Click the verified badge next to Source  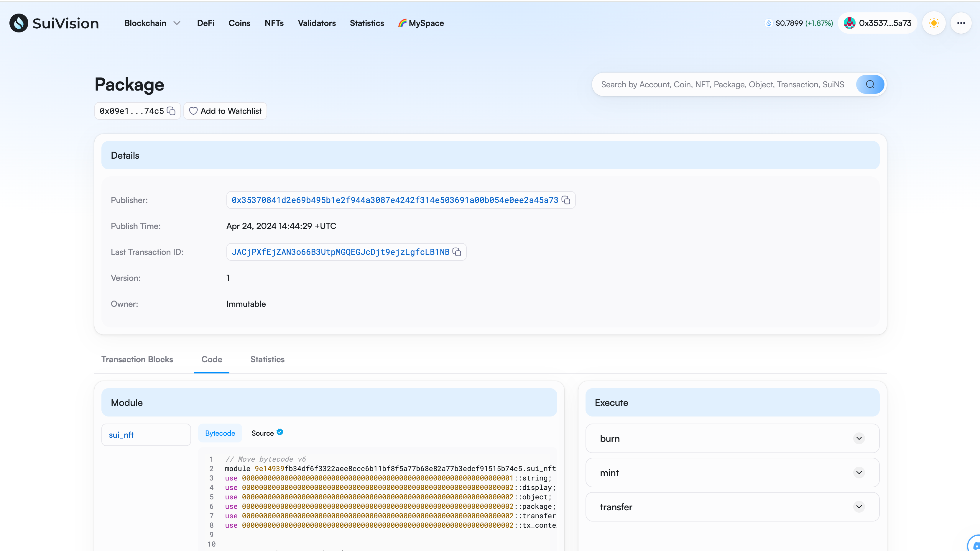(279, 432)
